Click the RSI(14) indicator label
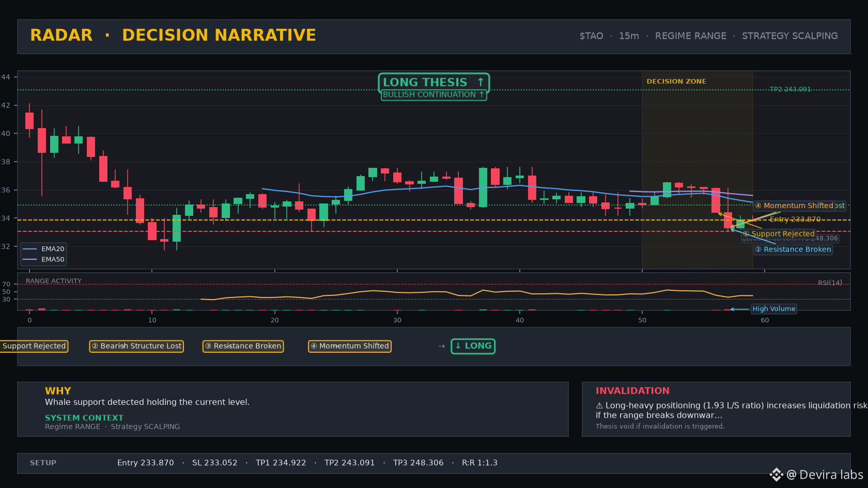The image size is (868, 488). click(x=830, y=283)
